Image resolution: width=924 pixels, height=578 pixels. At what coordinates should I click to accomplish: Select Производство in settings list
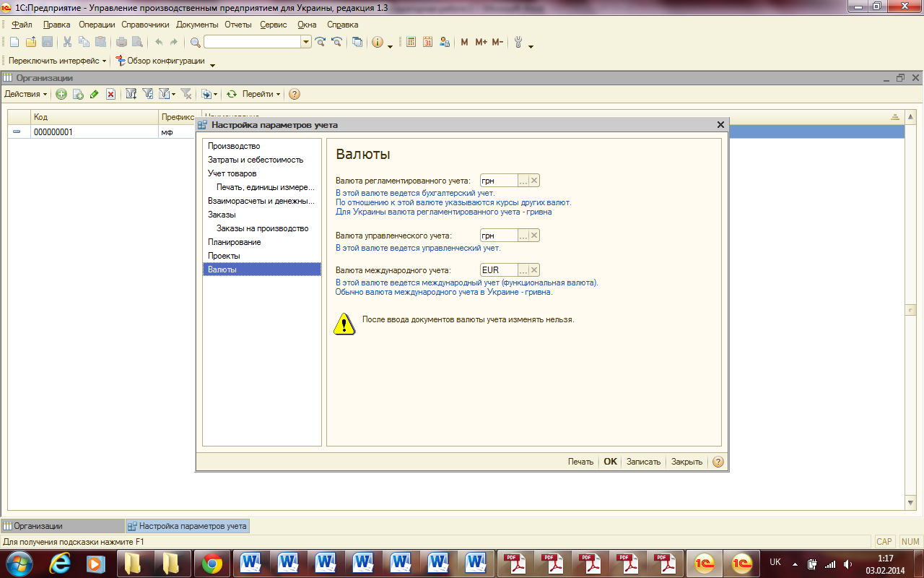coord(262,146)
